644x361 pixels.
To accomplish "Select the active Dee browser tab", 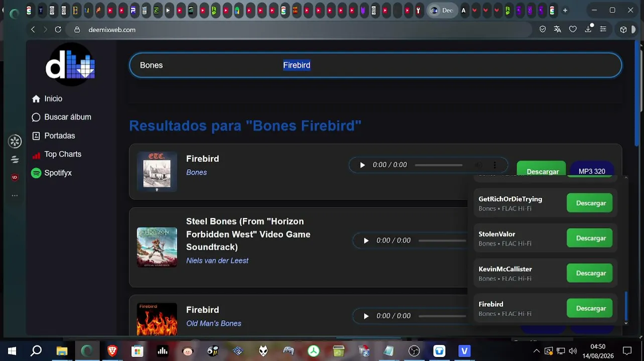I will point(442,10).
